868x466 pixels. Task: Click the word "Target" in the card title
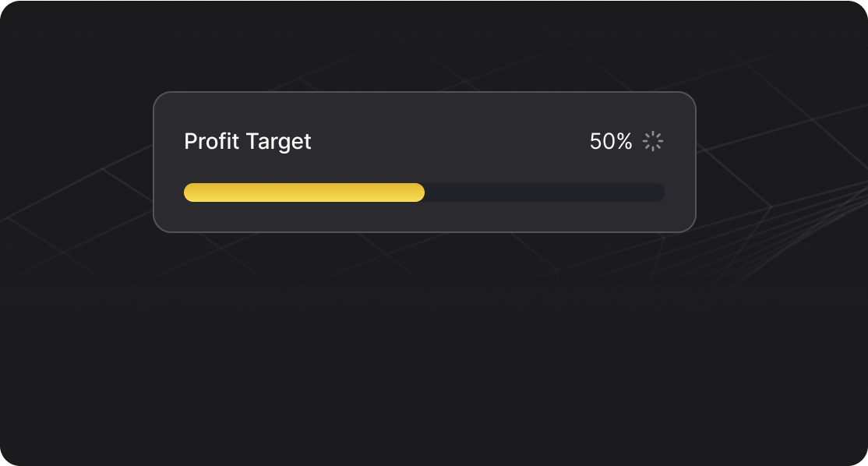(278, 141)
